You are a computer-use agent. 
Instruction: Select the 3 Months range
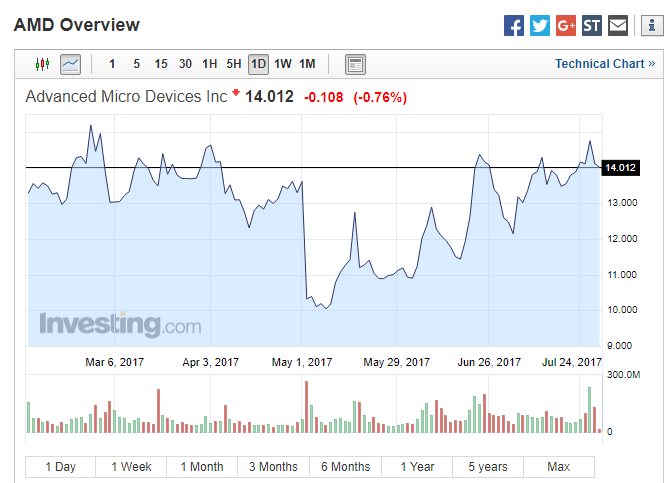coord(273,467)
